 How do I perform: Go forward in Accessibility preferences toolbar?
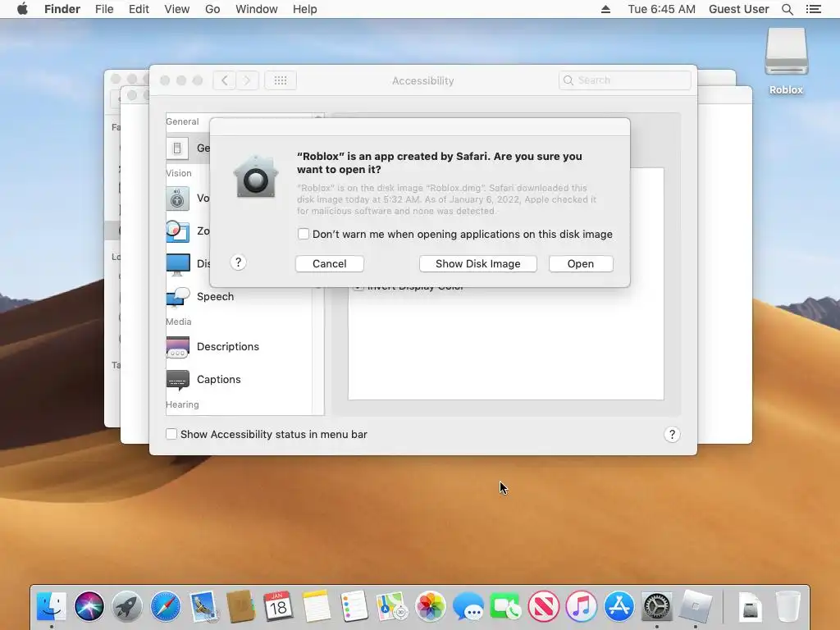(248, 80)
